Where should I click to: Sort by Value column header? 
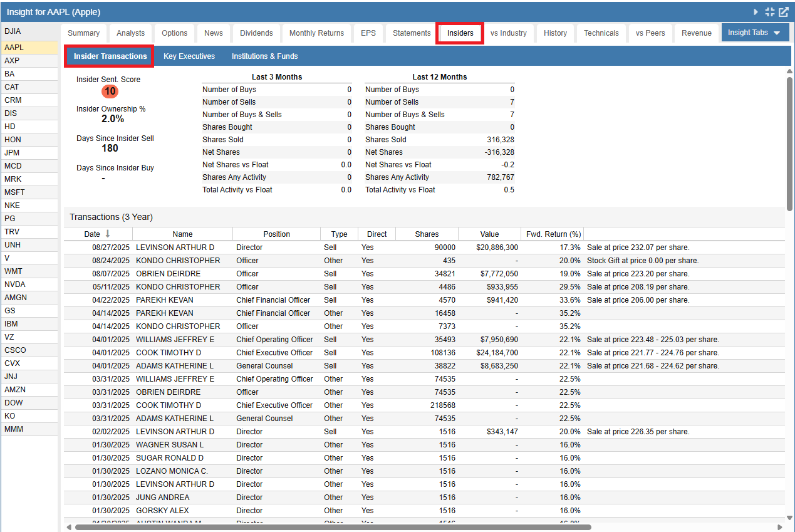[x=489, y=234]
